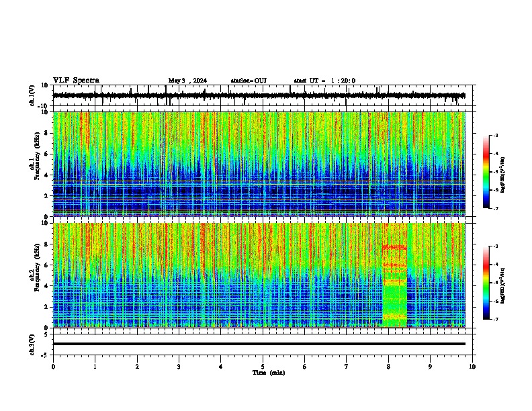Click the date text "May 3, 2024"
The width and height of the screenshot is (532, 411).
point(187,81)
